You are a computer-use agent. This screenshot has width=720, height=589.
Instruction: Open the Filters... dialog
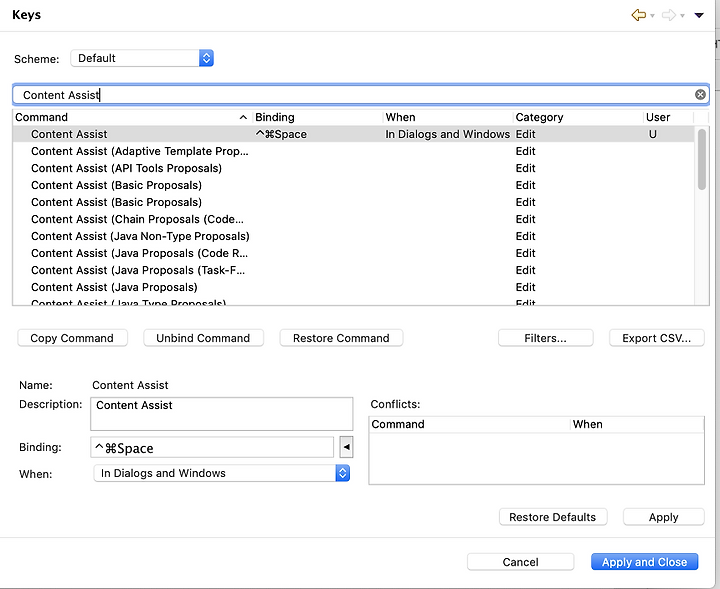(546, 338)
